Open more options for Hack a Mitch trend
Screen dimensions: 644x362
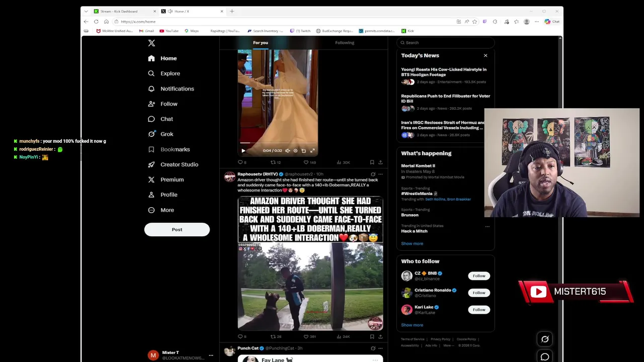[487, 226]
